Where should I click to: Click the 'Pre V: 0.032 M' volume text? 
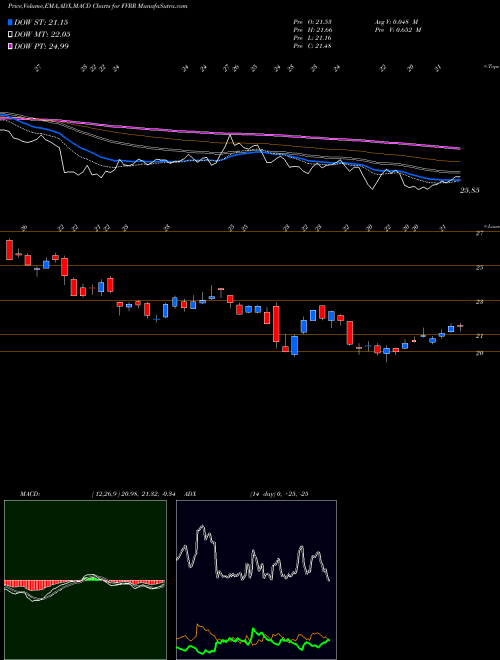pyautogui.click(x=397, y=30)
